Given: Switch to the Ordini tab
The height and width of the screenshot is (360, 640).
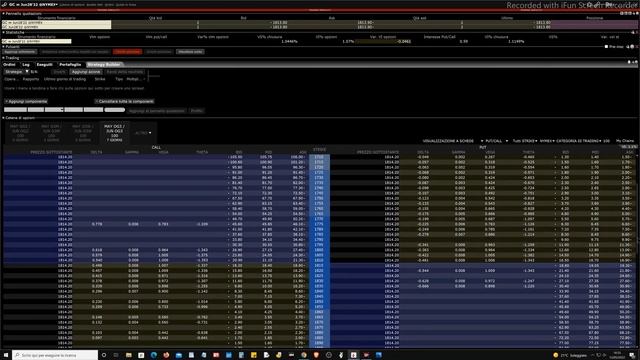Looking at the screenshot, I should [x=9, y=64].
